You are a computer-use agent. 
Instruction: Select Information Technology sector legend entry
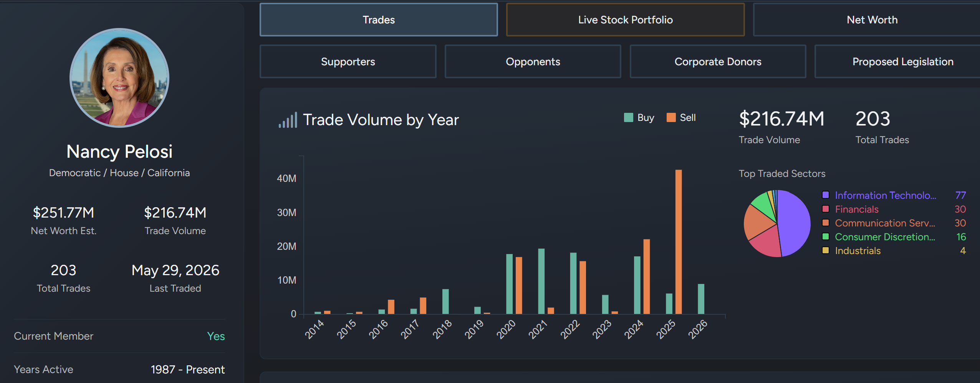[886, 195]
